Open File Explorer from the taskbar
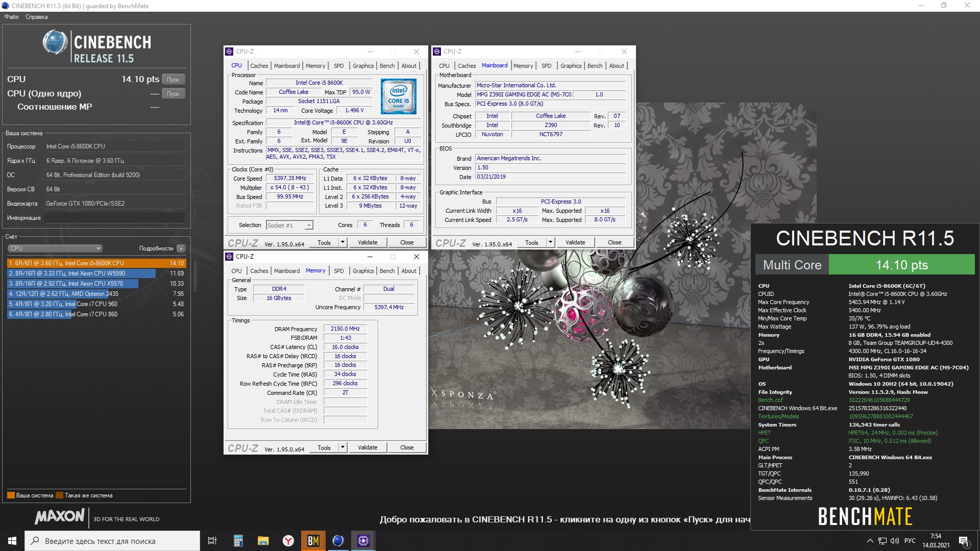Viewport: 980px width, 551px height. pos(263,541)
